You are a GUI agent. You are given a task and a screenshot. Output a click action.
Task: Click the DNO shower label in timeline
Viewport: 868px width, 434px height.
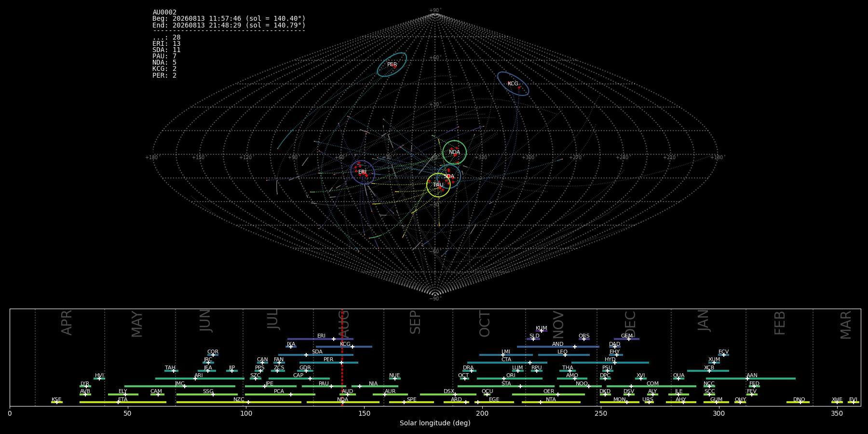[x=799, y=400]
